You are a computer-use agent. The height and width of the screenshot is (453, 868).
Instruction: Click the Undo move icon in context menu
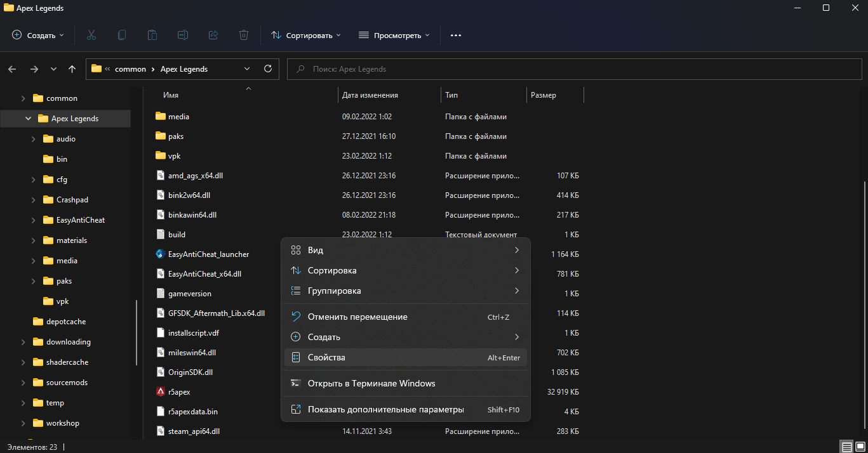coord(295,317)
